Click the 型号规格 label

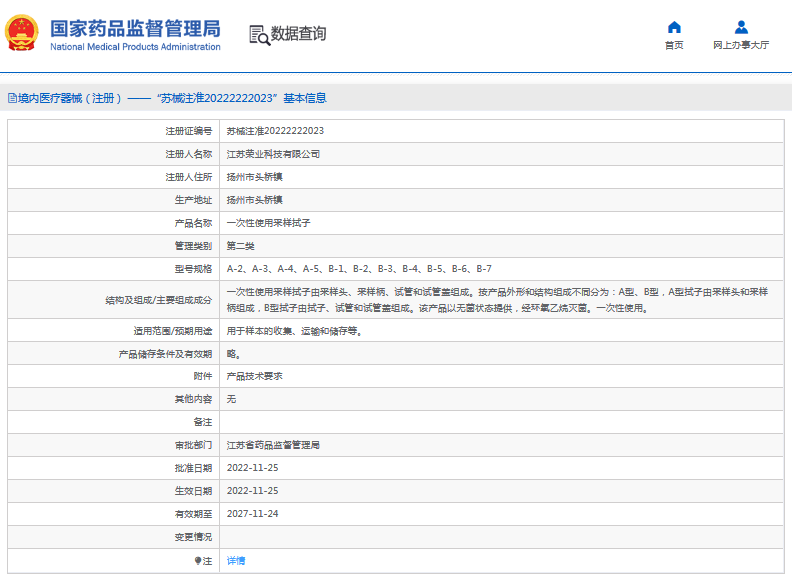pyautogui.click(x=193, y=269)
